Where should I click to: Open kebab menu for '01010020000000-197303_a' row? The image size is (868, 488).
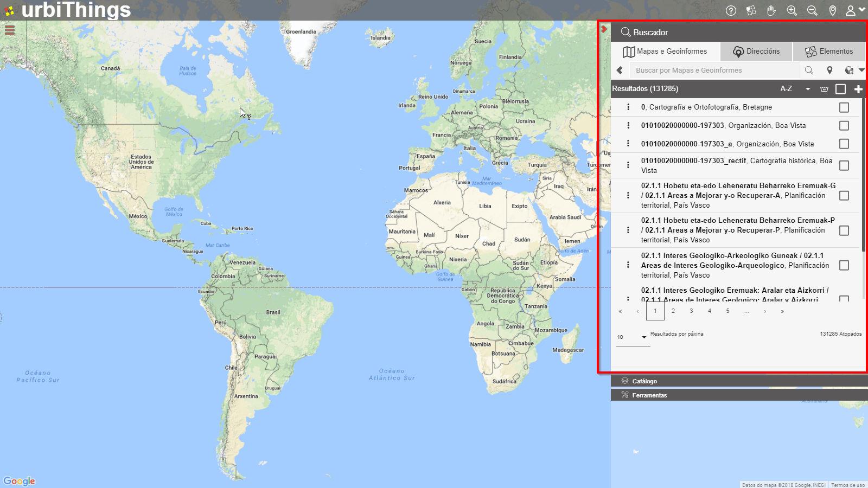pyautogui.click(x=628, y=144)
